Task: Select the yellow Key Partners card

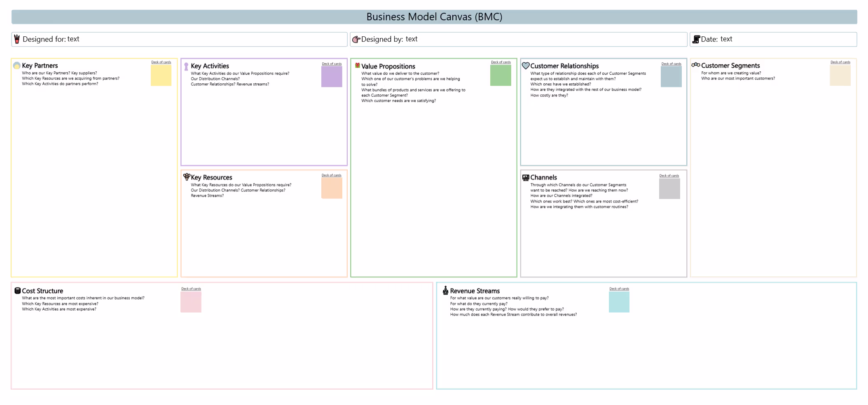Action: coord(161,75)
